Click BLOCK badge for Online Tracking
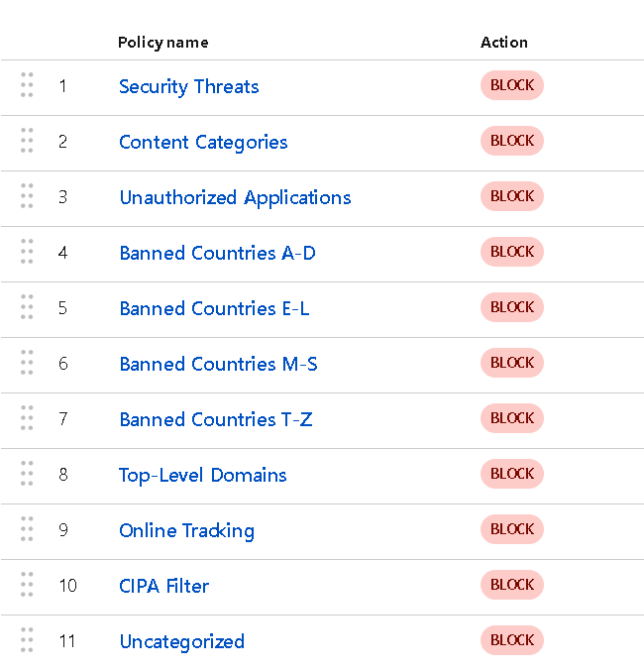Image resolution: width=644 pixels, height=670 pixels. 512,529
